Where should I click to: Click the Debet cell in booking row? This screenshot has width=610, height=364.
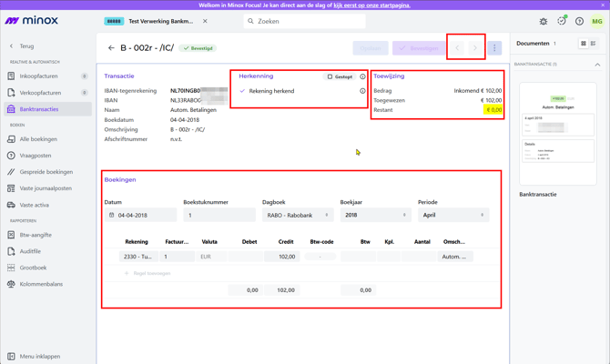tap(246, 257)
